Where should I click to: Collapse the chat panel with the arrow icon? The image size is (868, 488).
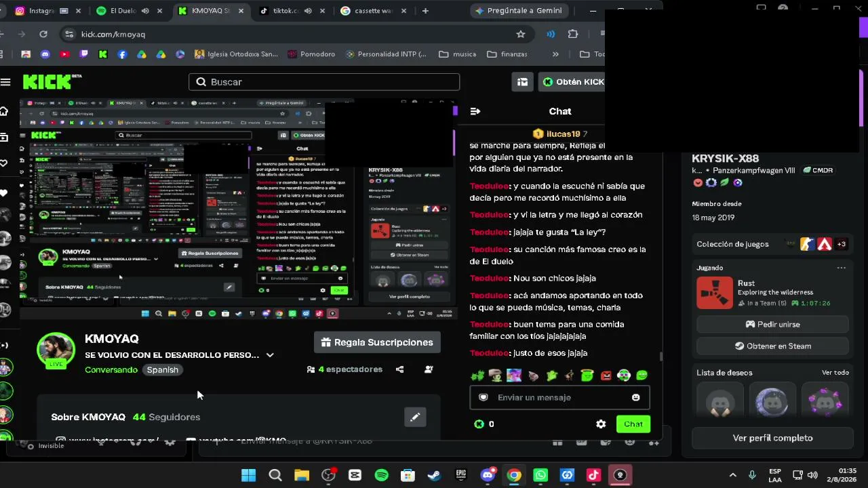click(475, 111)
